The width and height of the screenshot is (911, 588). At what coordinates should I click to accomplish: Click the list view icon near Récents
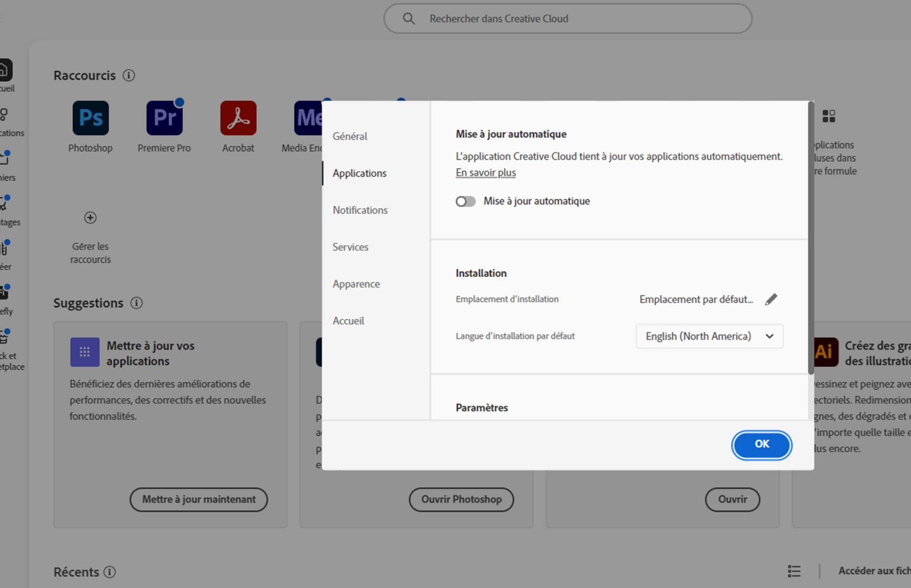click(794, 571)
